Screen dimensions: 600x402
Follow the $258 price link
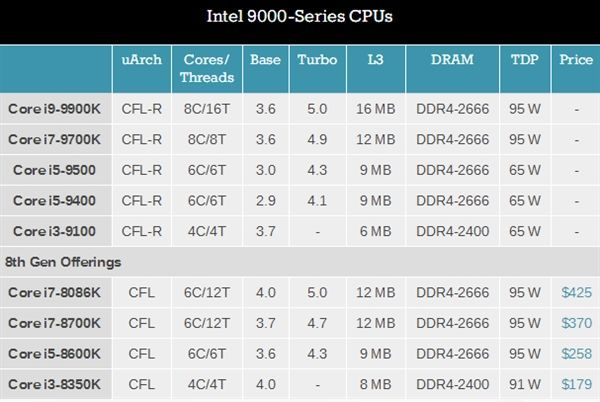click(x=577, y=353)
